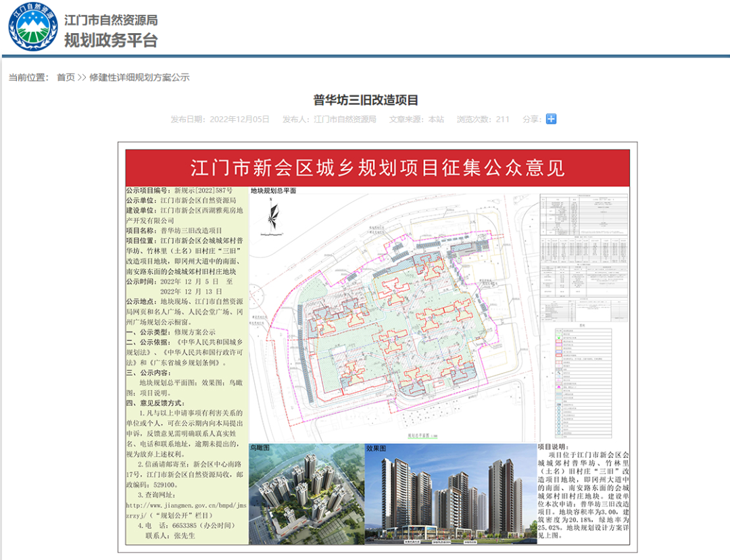Click the blue share plus icon

point(552,119)
